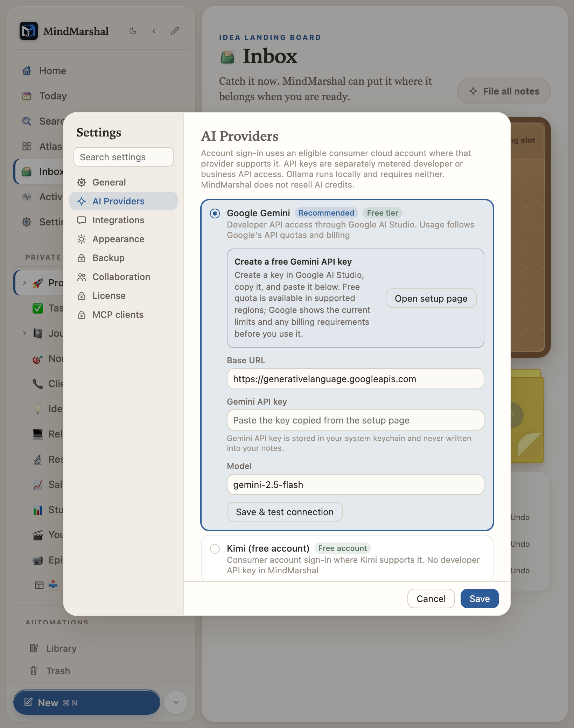Open Today calendar icon in sidebar

[x=27, y=96]
